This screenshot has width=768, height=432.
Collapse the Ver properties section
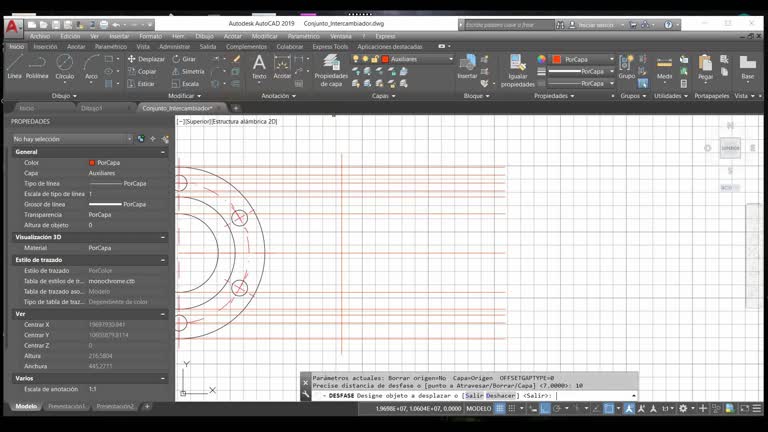(163, 314)
